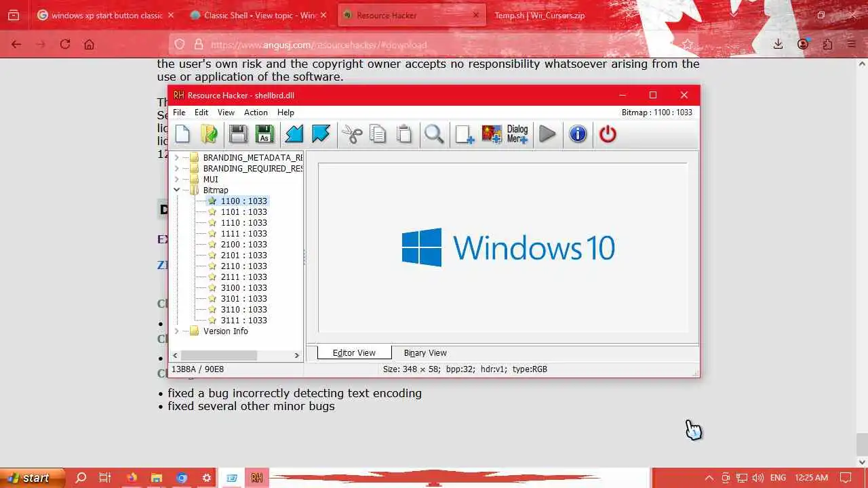Open the Action menu
This screenshot has width=868, height=488.
256,113
